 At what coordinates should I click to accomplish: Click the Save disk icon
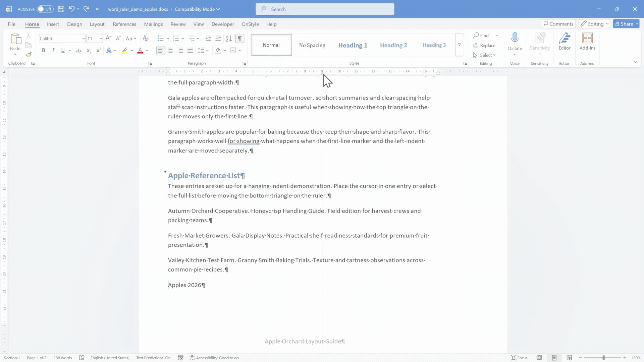point(61,9)
